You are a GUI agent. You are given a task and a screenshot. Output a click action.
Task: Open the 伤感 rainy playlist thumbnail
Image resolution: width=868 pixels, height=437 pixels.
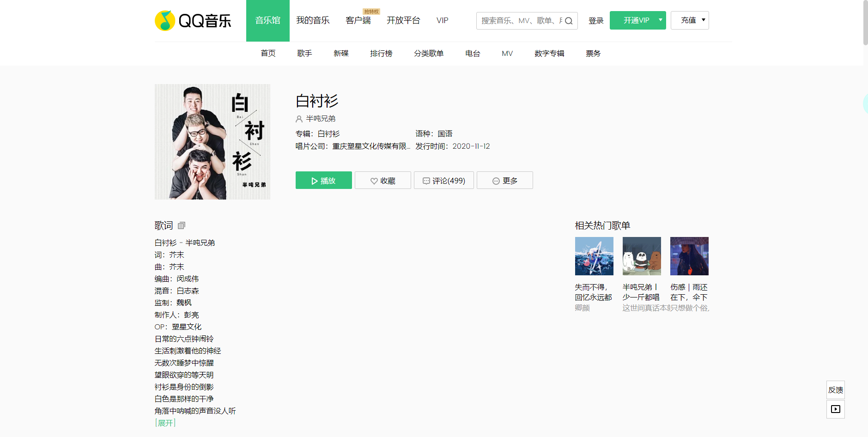click(689, 256)
